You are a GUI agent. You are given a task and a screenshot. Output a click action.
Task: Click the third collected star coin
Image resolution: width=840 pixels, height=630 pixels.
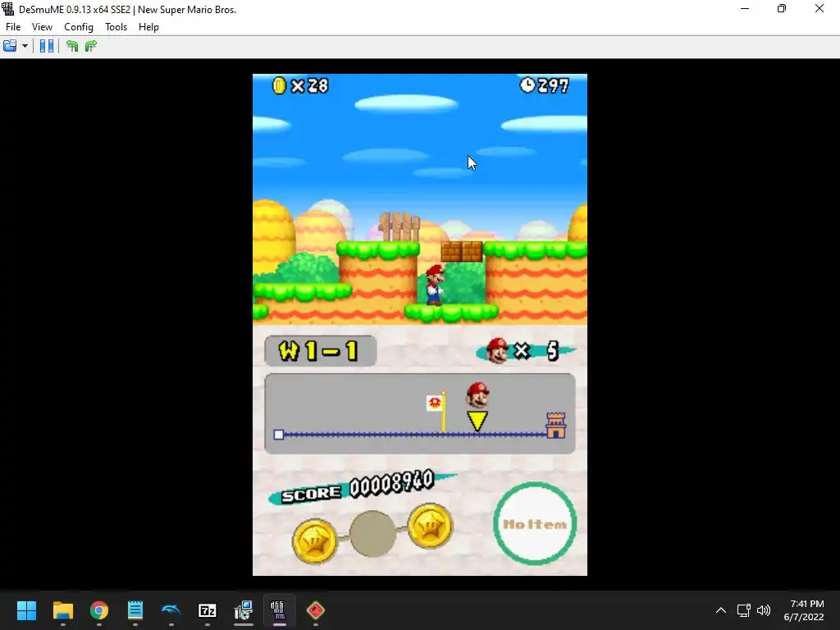[430, 527]
